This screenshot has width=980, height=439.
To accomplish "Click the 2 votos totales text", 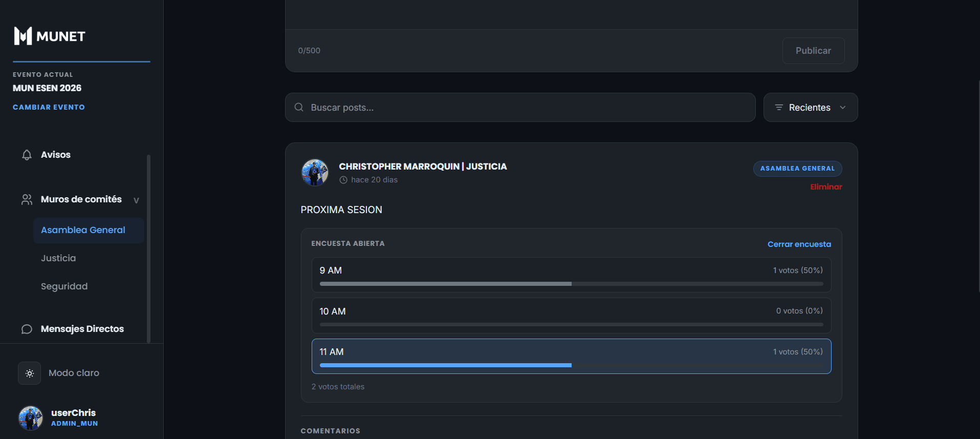I will 338,387.
